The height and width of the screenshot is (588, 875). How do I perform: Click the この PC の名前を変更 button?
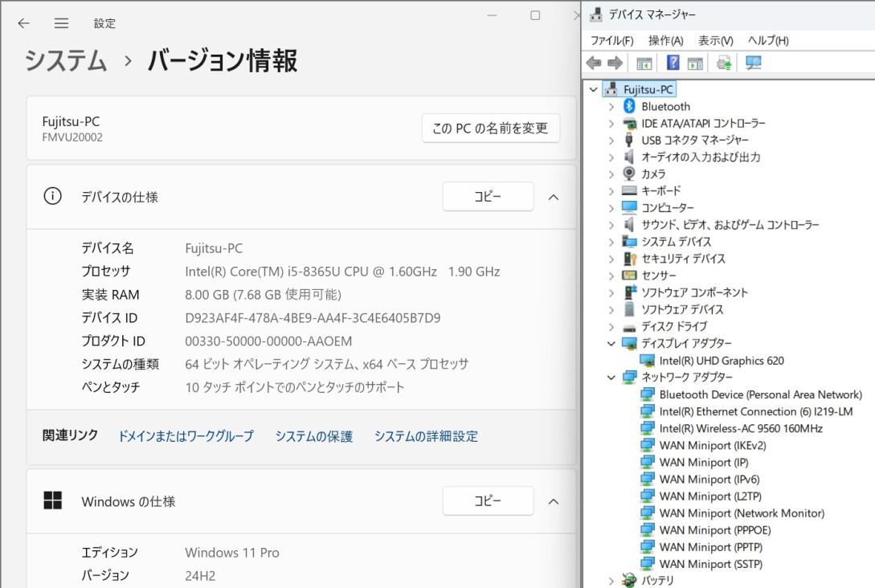(x=490, y=128)
